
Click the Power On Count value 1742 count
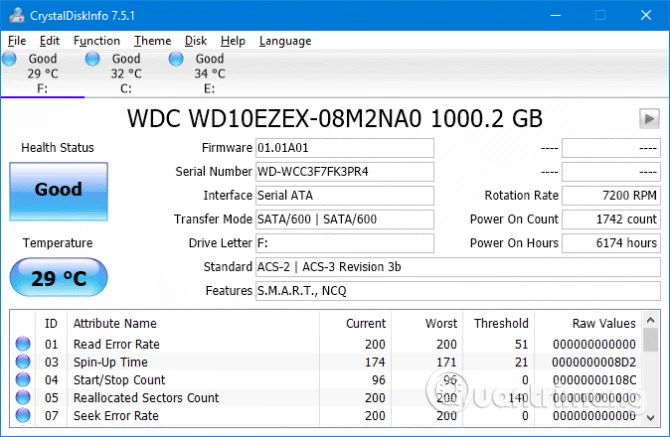tap(611, 219)
